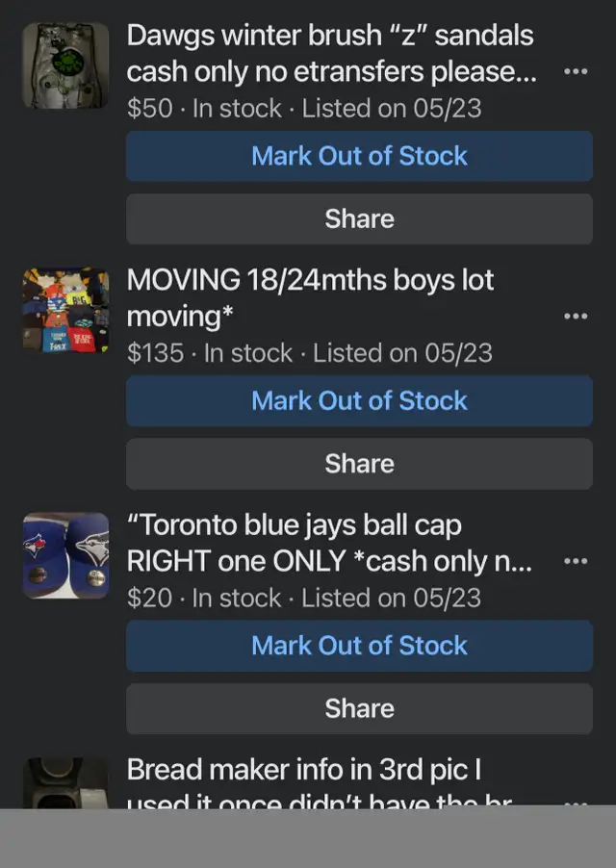Viewport: 616px width, 868px height.
Task: Share the MOVING 18/24mths boys lot listing
Action: point(359,463)
